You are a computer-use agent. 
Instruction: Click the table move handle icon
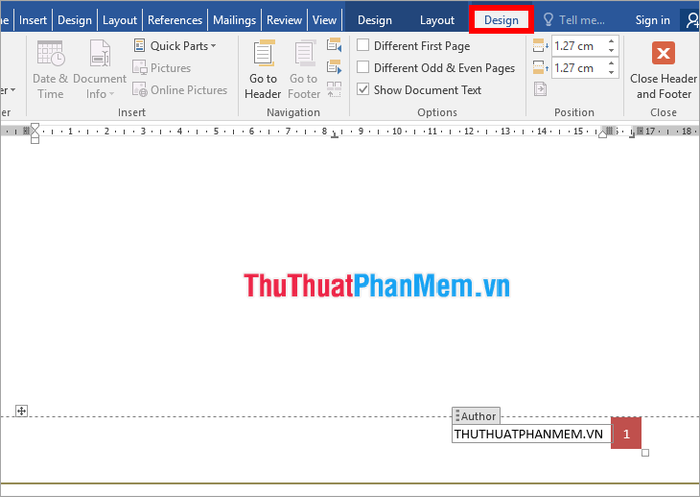pos(21,411)
